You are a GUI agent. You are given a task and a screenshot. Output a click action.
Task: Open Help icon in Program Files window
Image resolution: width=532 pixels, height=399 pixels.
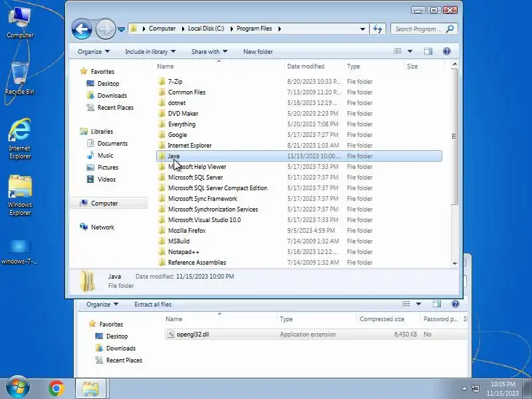pos(447,51)
